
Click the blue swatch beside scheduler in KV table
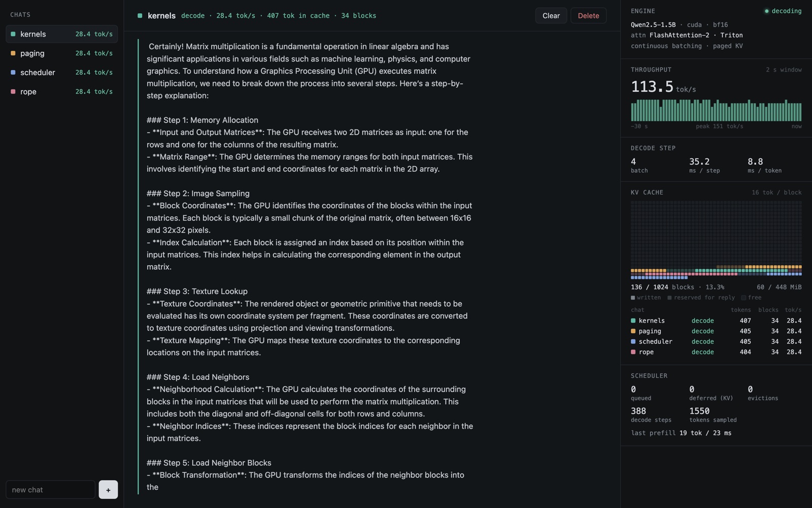[x=633, y=341]
